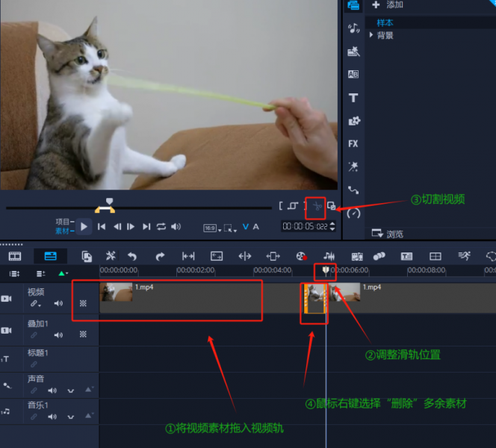Open the auto music tool
The height and width of the screenshot is (448, 496).
coord(357,256)
